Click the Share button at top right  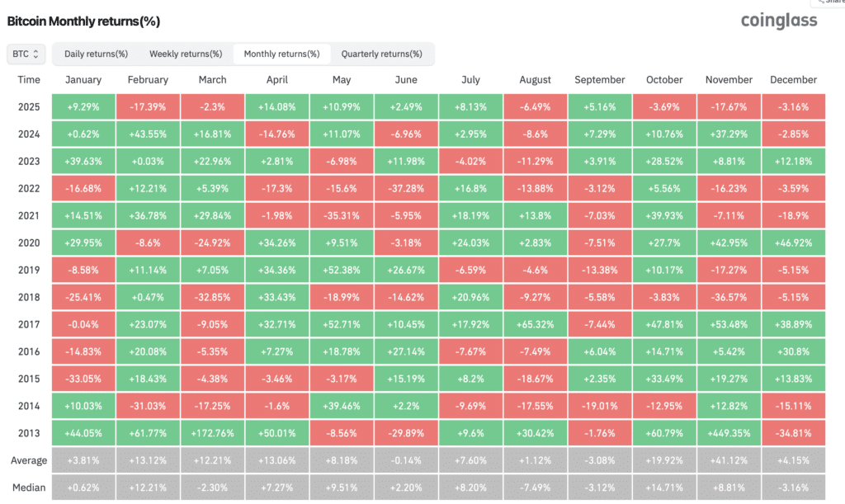(828, 2)
